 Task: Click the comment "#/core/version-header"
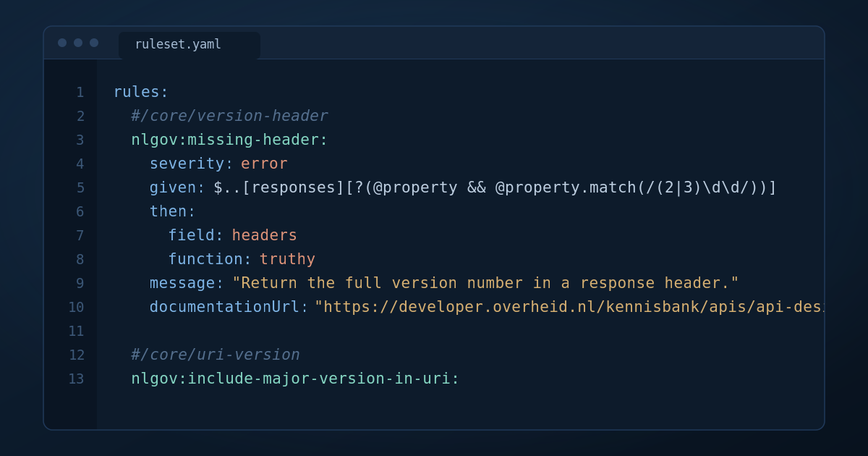(x=229, y=116)
